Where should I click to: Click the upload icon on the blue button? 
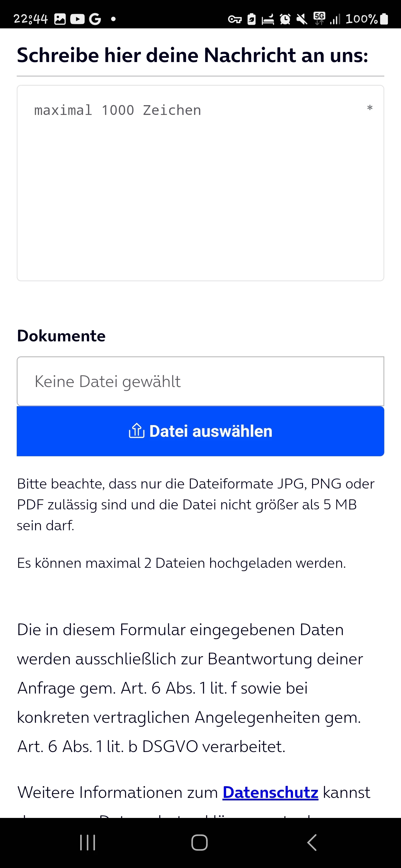pos(136,431)
